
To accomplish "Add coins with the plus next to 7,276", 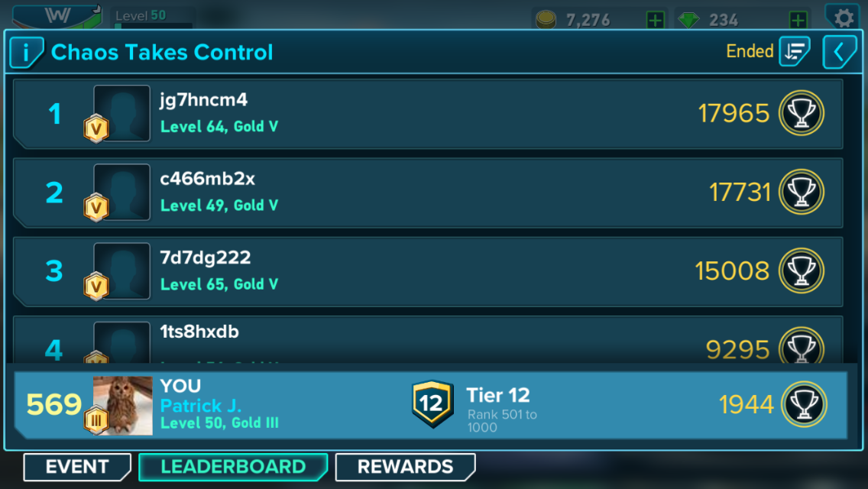I will (656, 21).
